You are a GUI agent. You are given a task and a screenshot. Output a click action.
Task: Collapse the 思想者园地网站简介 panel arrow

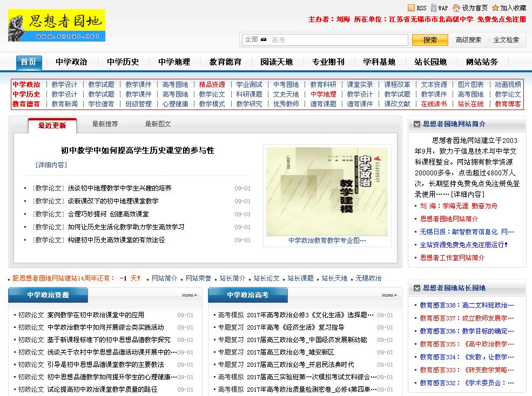click(416, 124)
